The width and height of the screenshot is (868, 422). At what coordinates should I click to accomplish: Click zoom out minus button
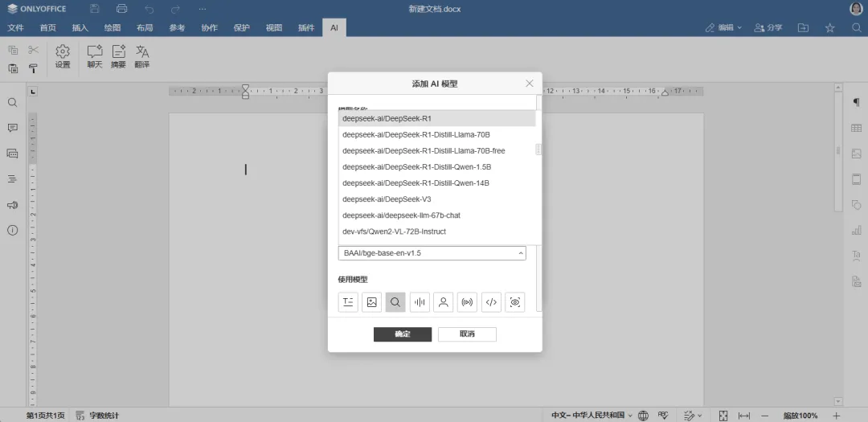click(x=764, y=416)
